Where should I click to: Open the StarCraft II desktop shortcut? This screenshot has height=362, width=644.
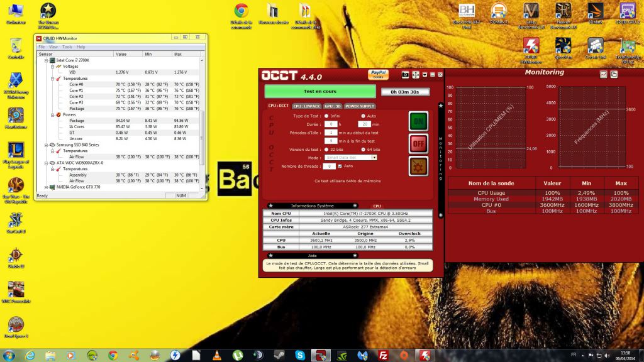click(16, 223)
